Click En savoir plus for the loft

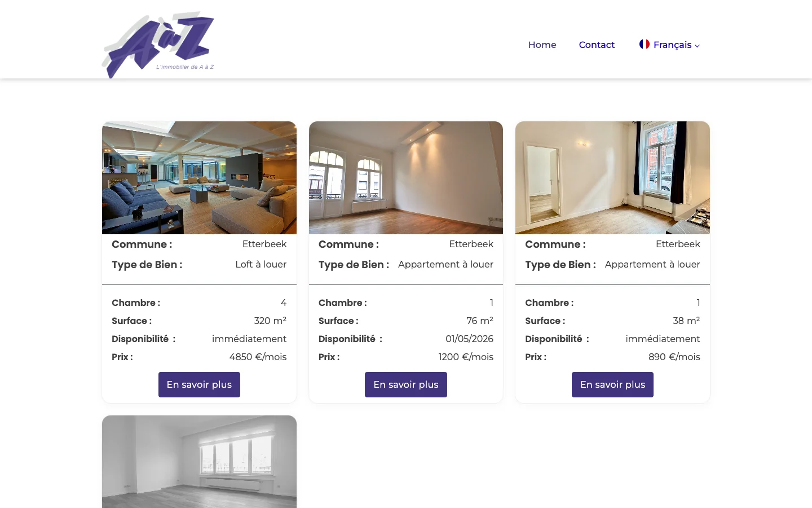point(199,384)
